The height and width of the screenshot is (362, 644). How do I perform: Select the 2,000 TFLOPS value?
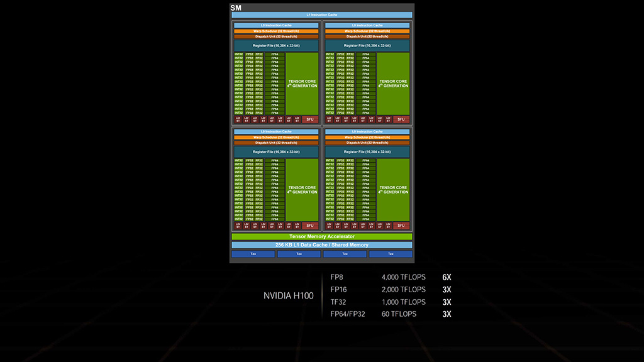[403, 289]
